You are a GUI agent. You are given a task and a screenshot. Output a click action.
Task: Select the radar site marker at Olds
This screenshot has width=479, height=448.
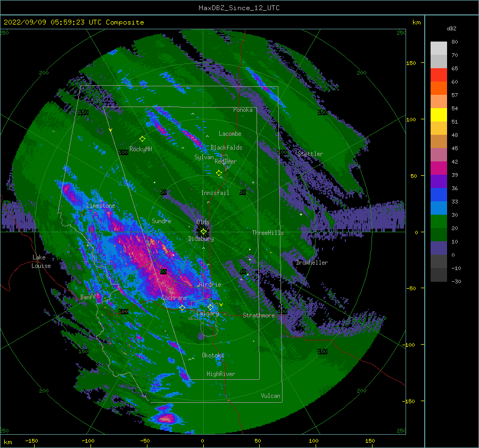click(203, 232)
